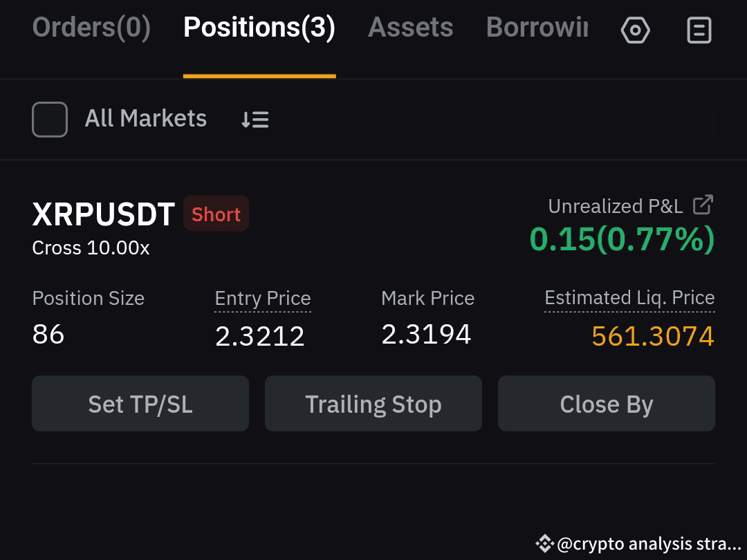This screenshot has height=560, width=747.
Task: Open the hexagon settings icon
Action: [x=635, y=30]
